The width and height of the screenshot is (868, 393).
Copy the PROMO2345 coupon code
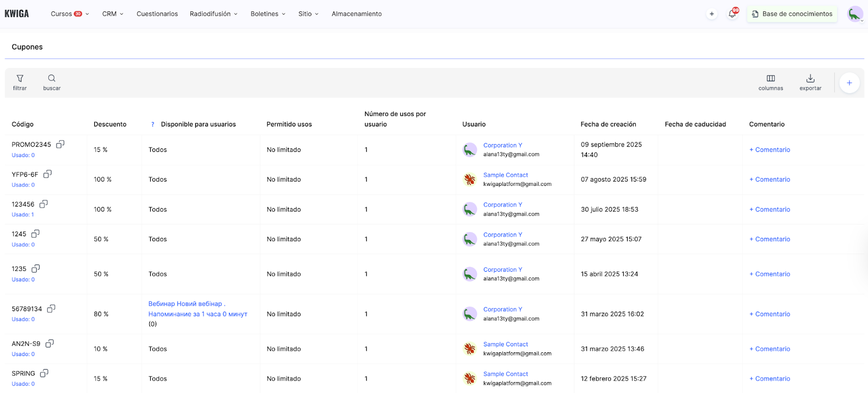pos(60,144)
